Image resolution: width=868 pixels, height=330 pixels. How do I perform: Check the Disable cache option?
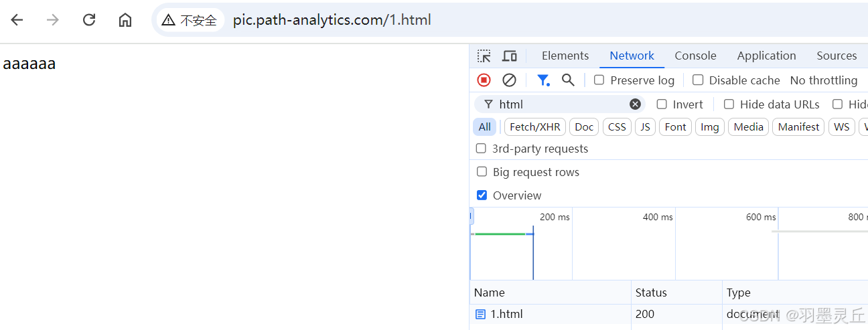pyautogui.click(x=698, y=80)
